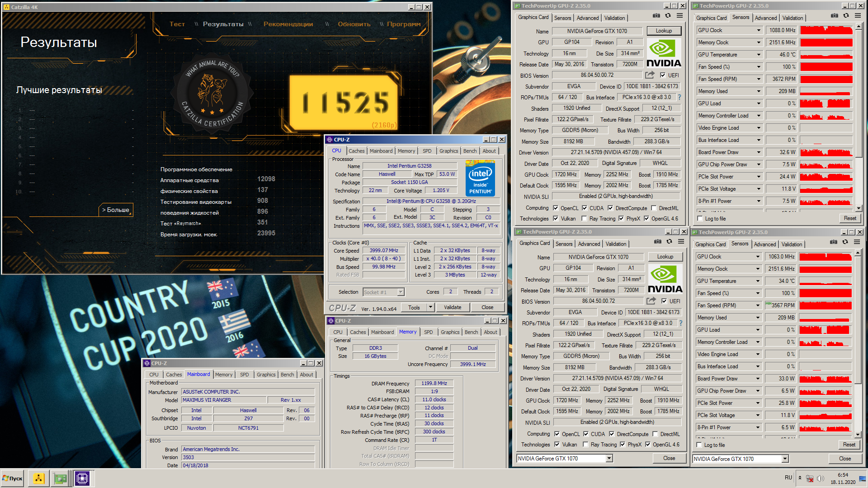Open Рекомендации menu in Catzilla

pos(288,24)
